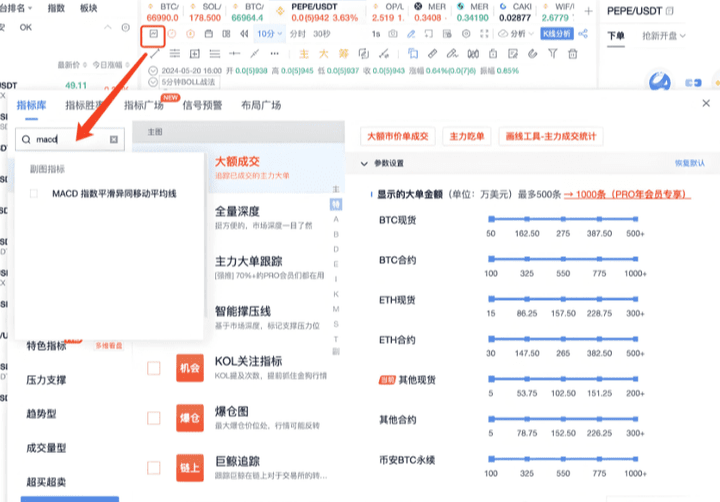Click the 恢复默认 link
720x502 pixels.
click(689, 163)
